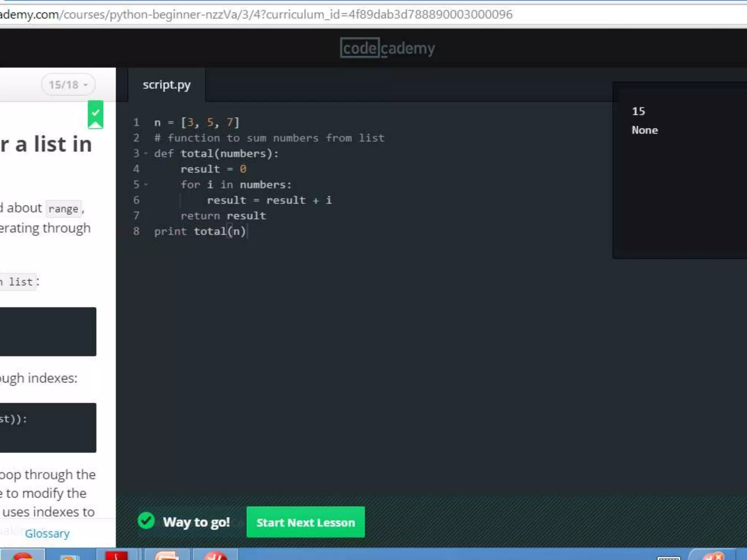The image size is (747, 560).
Task: Open the 15/18 lesson progress dropdown
Action: (x=68, y=85)
